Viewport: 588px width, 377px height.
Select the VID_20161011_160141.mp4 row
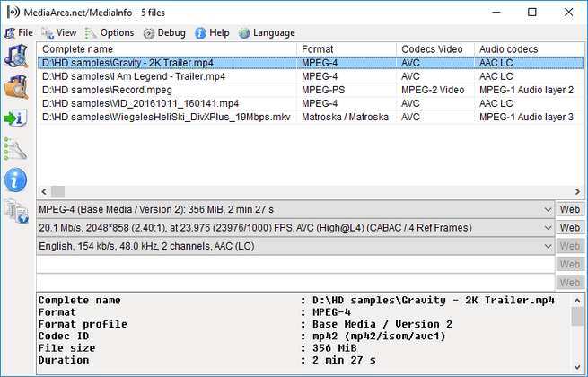tap(311, 103)
